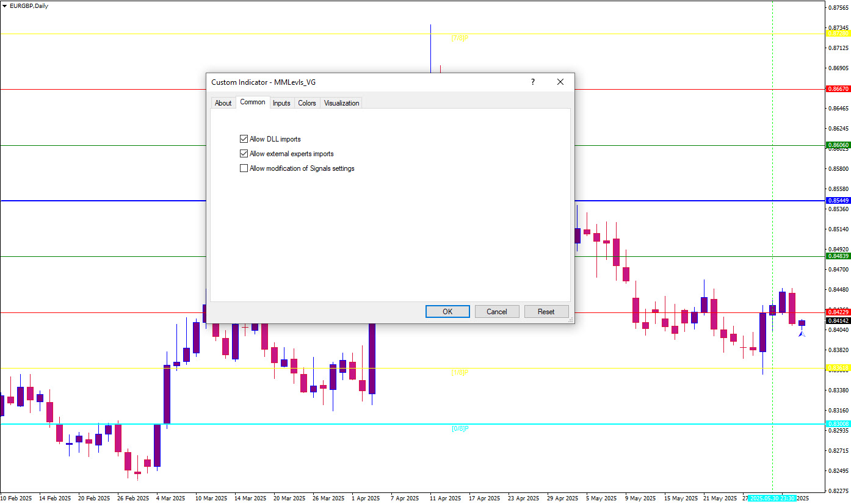
Task: Confirm the dialog with OK
Action: click(x=447, y=311)
